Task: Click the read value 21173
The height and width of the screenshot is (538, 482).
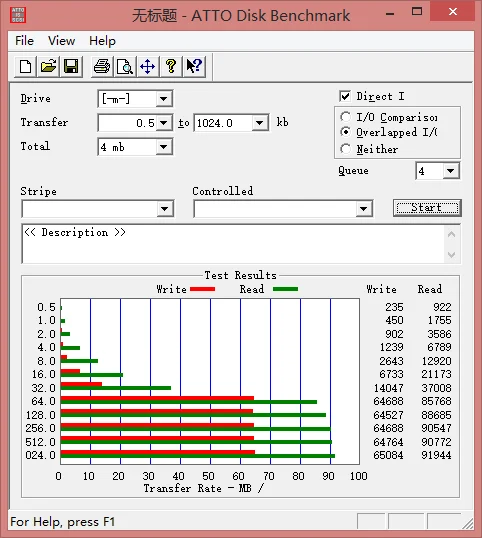Action: coord(436,374)
